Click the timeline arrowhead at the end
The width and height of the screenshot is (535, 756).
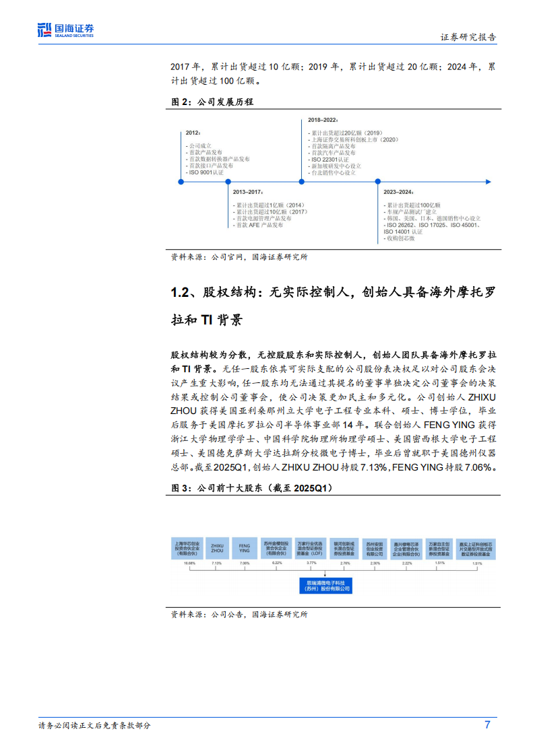click(x=489, y=182)
